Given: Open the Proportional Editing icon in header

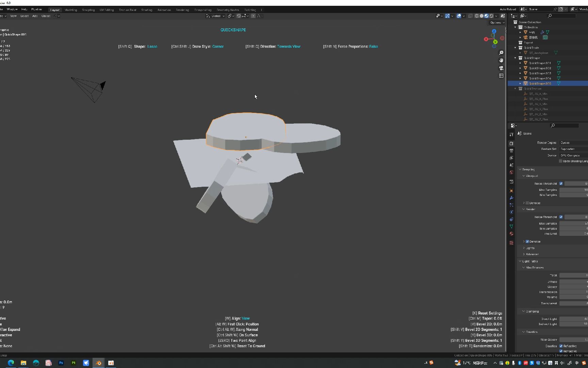Looking at the screenshot, I should pos(253,16).
